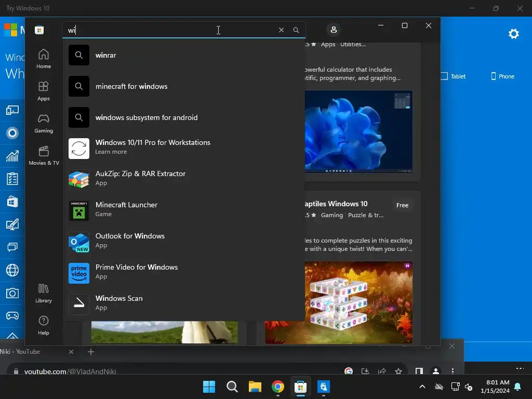Click the Cortana circle icon in left strip
This screenshot has width=532, height=399.
pos(12,133)
